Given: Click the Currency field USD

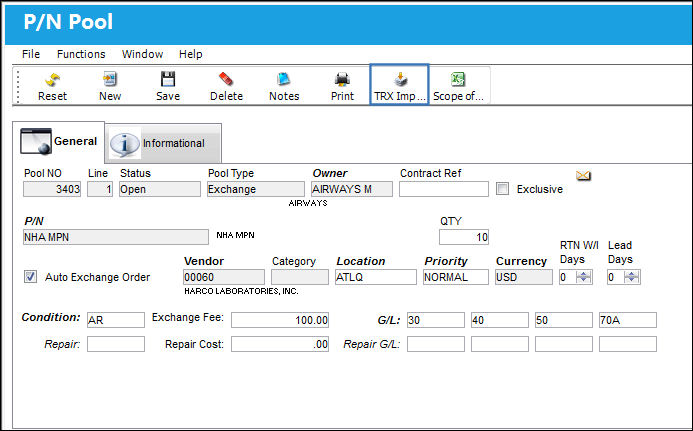Looking at the screenshot, I should tap(524, 277).
